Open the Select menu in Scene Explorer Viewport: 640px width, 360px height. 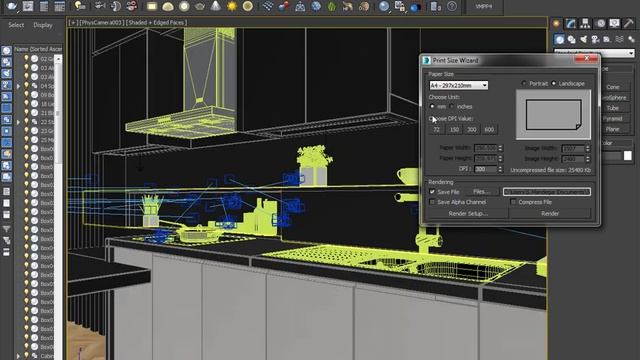coord(16,25)
